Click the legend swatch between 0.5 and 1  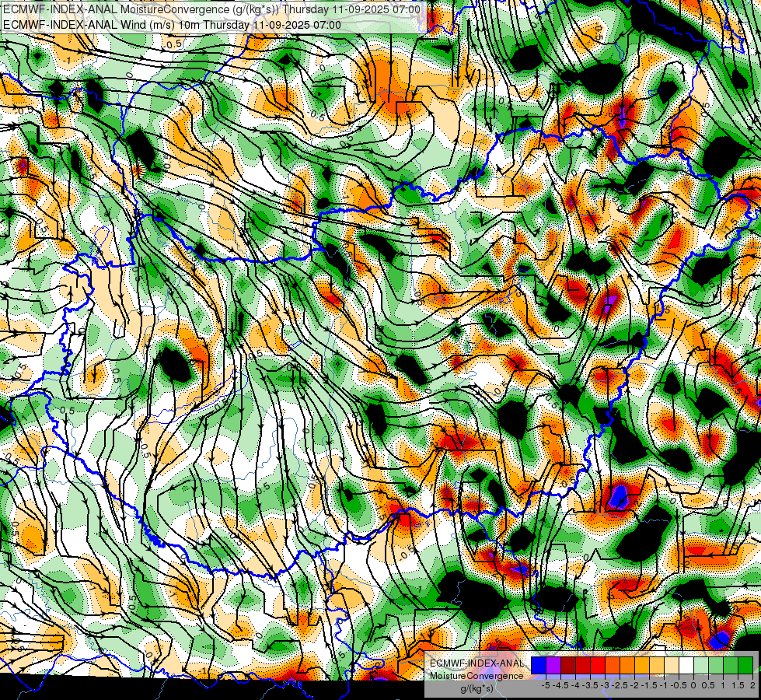coord(716,666)
